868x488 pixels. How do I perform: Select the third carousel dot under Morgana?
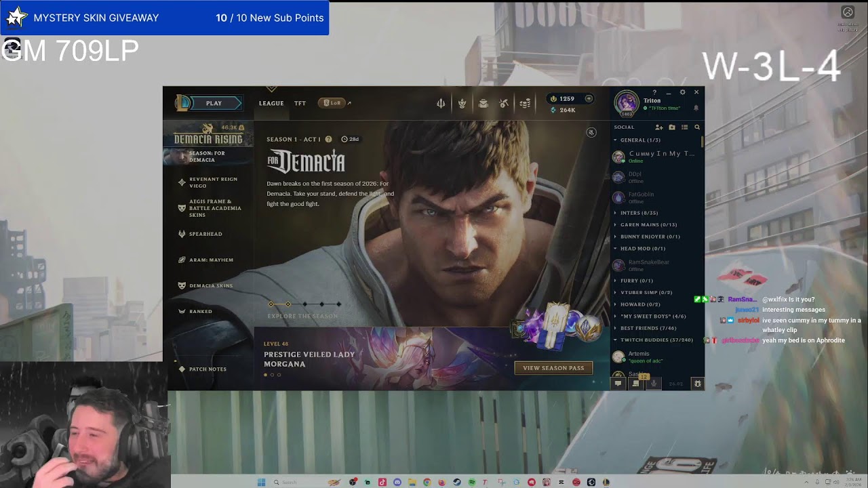[x=279, y=375]
